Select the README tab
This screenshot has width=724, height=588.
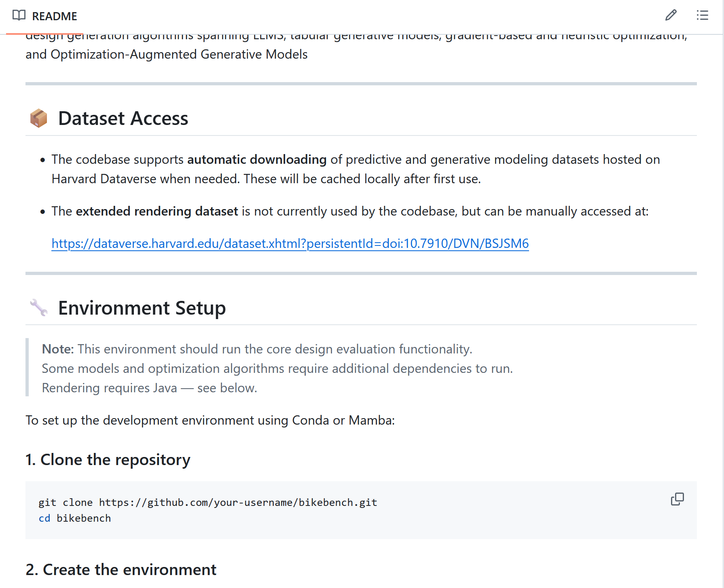click(x=54, y=16)
